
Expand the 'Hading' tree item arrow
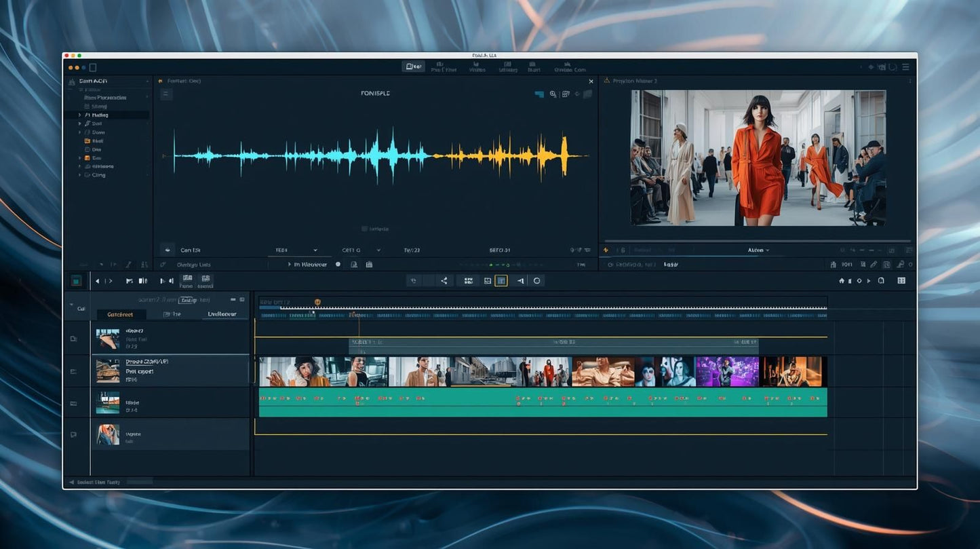(79, 115)
